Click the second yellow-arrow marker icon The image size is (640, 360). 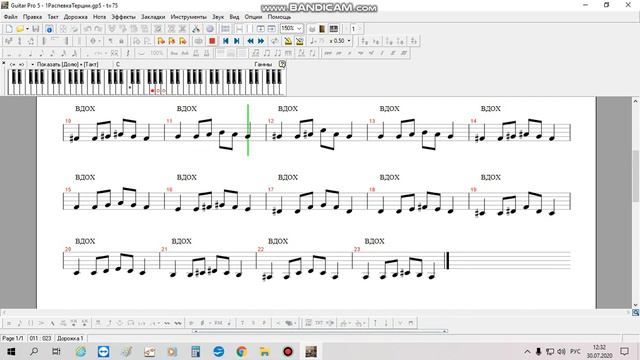(x=171, y=41)
